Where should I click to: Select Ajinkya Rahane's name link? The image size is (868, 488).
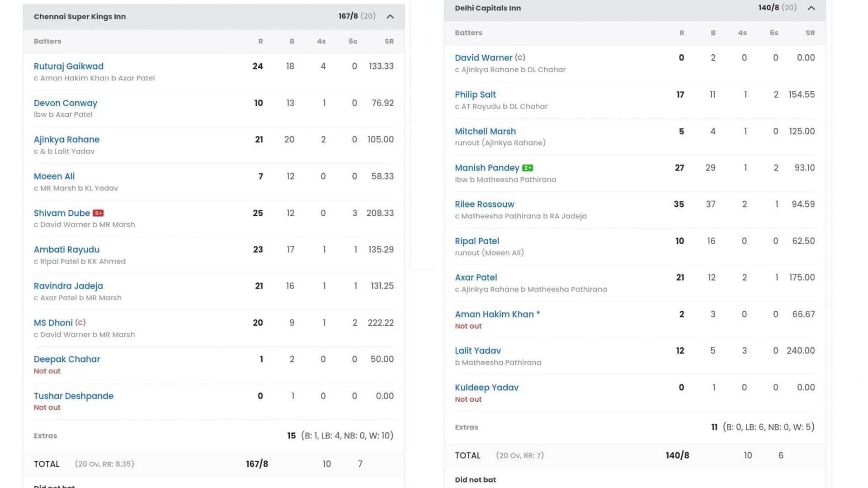(x=66, y=140)
